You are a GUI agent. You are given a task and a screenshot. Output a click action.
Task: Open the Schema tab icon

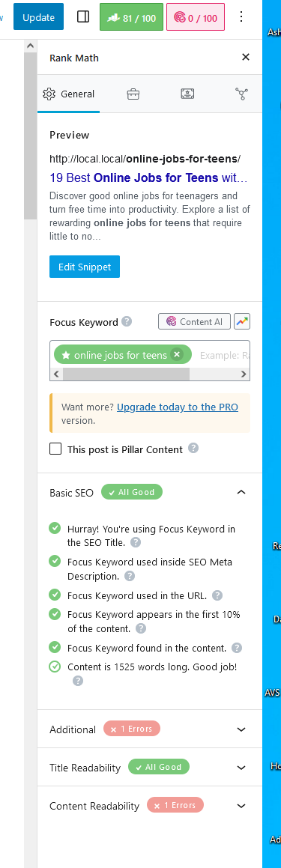point(187,94)
